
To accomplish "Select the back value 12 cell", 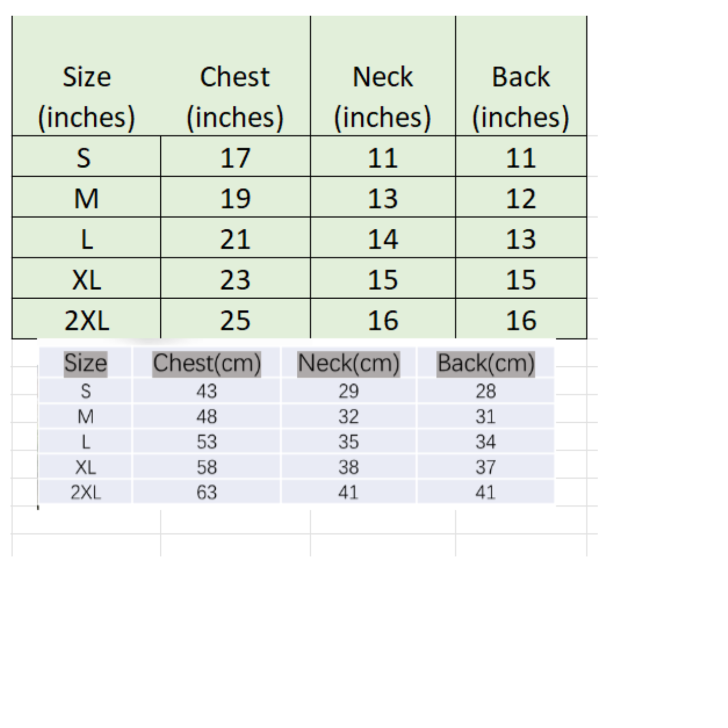I will click(520, 198).
